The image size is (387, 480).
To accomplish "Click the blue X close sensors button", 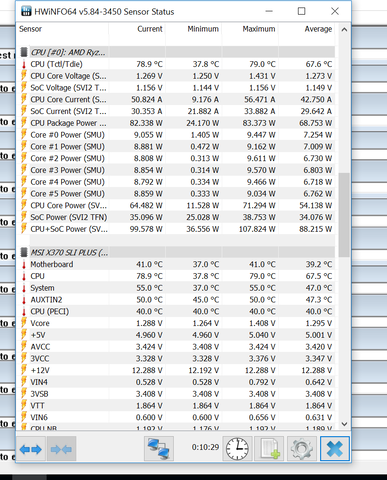I will click(x=335, y=449).
